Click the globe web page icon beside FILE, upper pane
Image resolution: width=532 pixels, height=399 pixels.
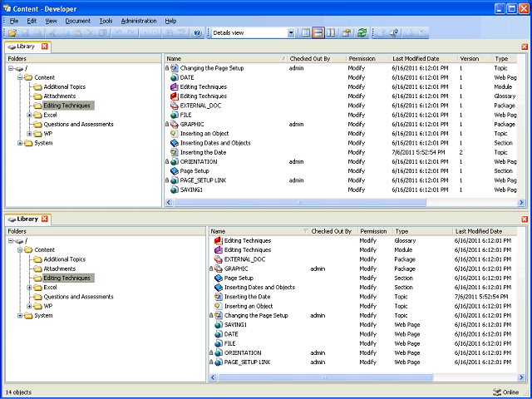175,115
